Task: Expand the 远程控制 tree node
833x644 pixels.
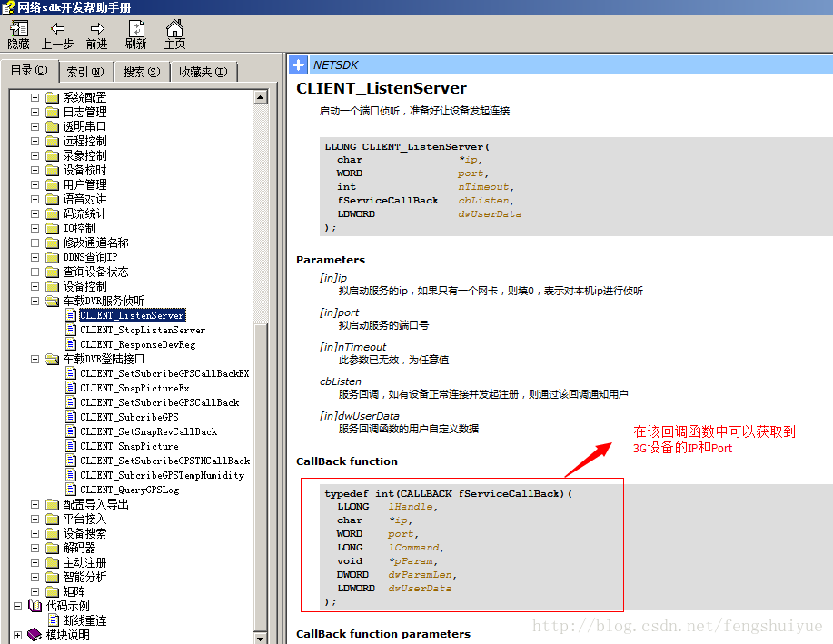Action: pos(35,142)
